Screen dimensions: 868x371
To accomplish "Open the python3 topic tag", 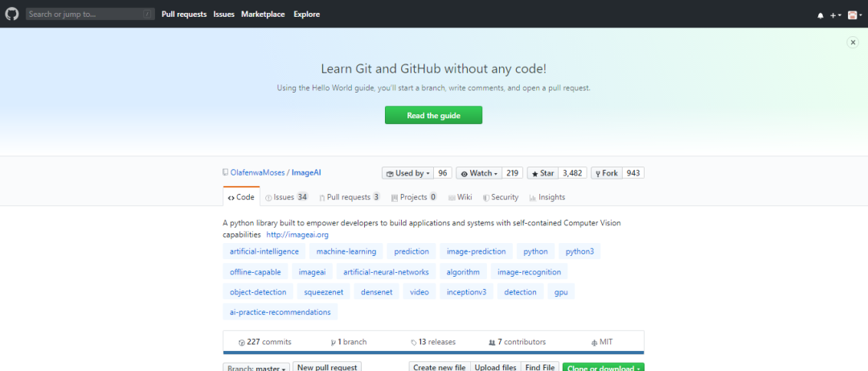I will (x=579, y=251).
